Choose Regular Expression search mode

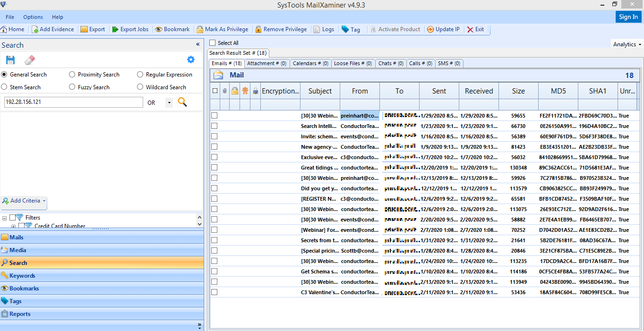click(140, 75)
